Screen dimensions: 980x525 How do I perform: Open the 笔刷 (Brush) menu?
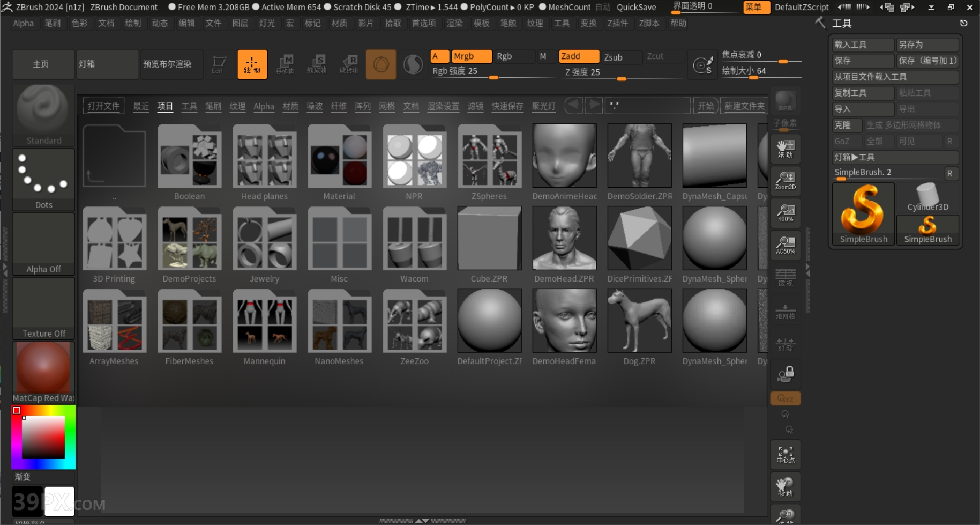[53, 23]
